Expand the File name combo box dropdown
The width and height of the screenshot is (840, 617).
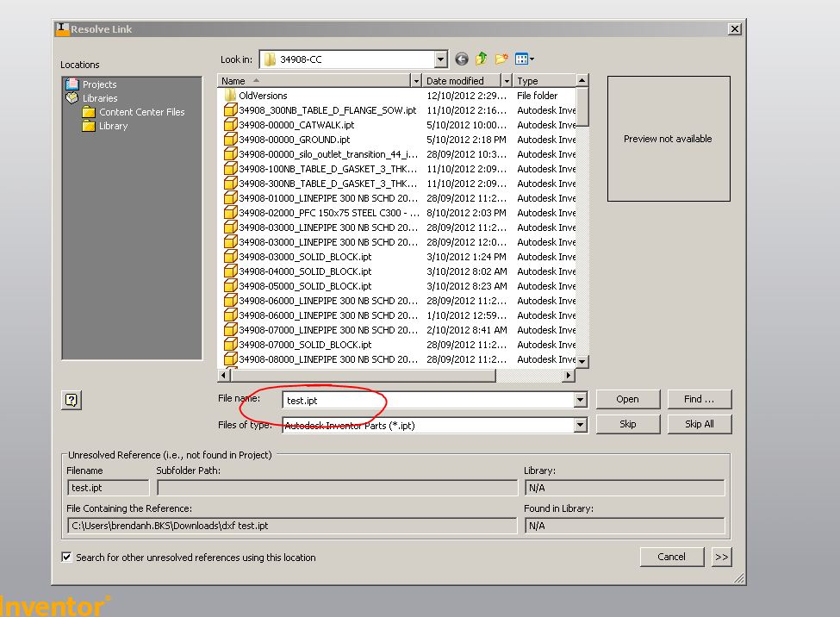(x=581, y=399)
